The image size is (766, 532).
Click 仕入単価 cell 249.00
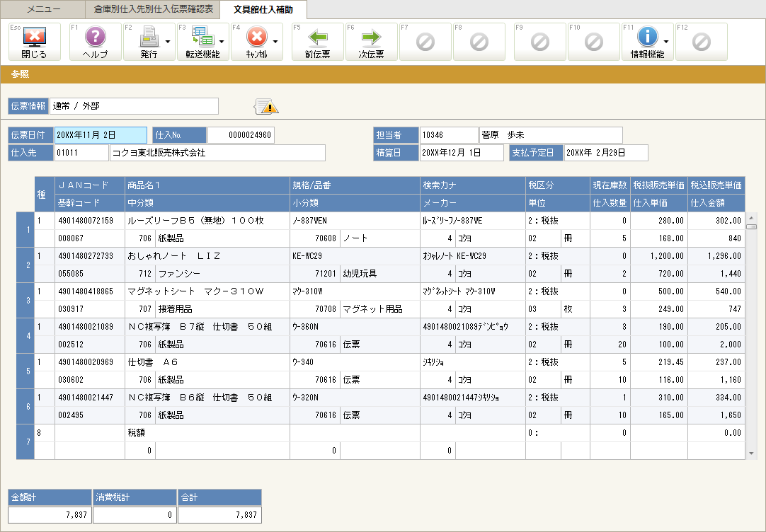(x=659, y=309)
